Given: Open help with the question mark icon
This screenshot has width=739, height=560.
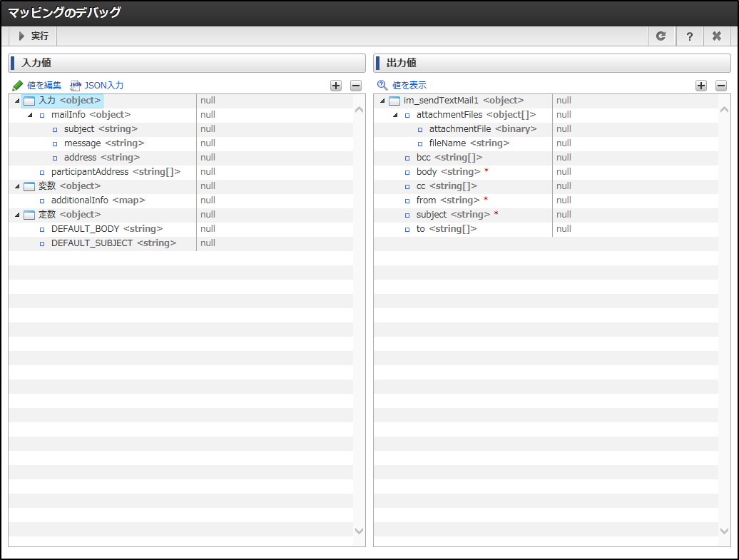Looking at the screenshot, I should pos(689,36).
